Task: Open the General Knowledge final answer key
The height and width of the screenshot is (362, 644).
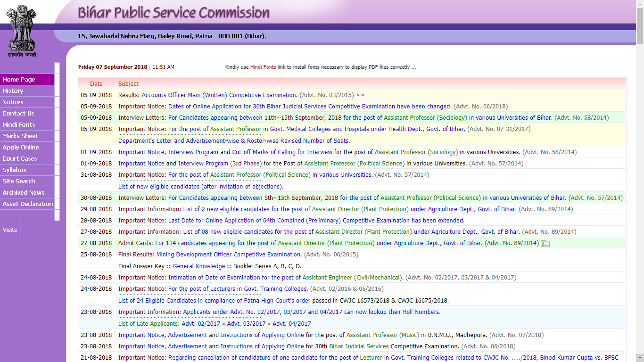Action: (x=199, y=266)
